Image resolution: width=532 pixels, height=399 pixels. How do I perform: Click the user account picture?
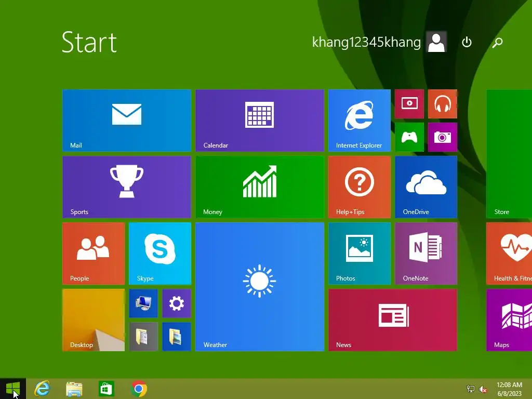[436, 42]
